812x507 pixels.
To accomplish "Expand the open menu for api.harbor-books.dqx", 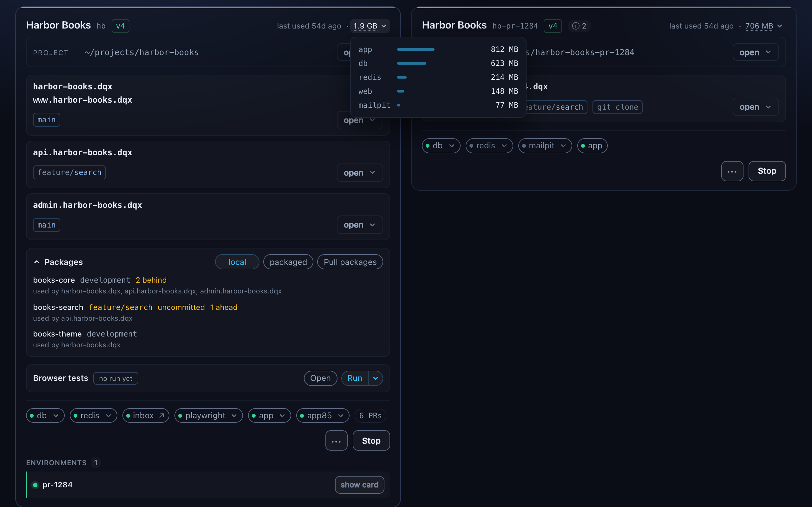I will click(360, 173).
